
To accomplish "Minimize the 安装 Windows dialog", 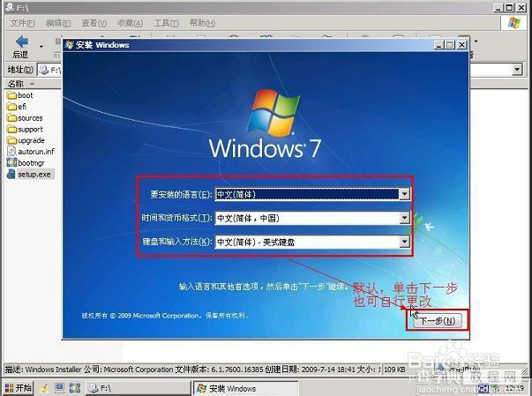I will pos(439,45).
